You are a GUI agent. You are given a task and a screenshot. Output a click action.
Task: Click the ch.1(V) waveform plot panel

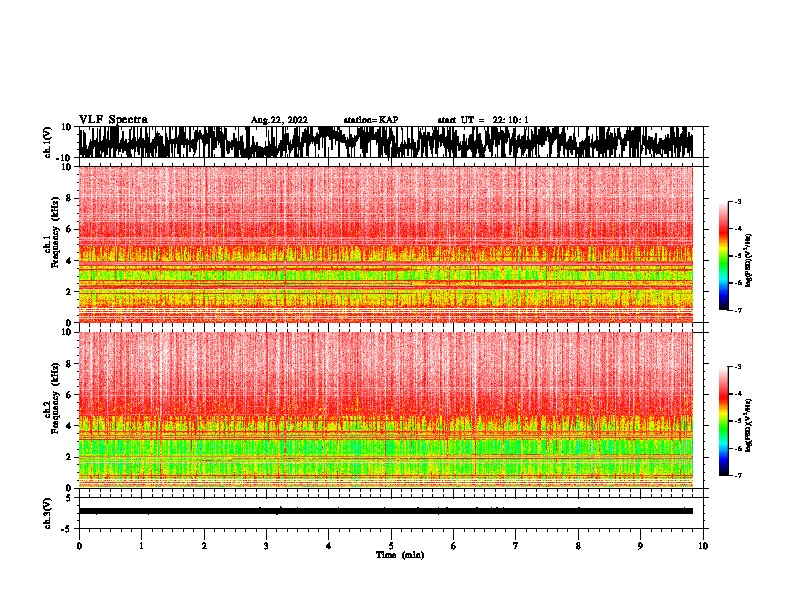coord(390,142)
